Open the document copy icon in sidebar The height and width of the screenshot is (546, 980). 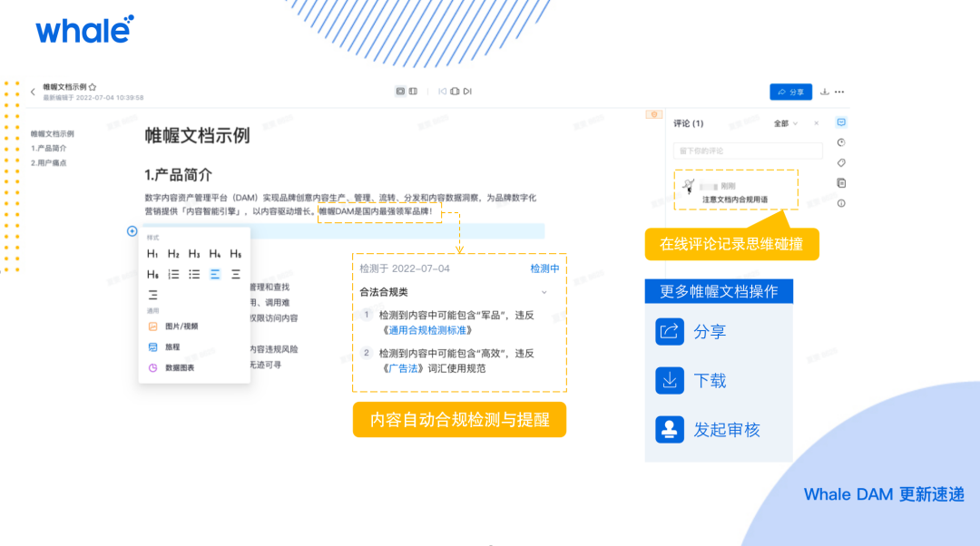841,183
